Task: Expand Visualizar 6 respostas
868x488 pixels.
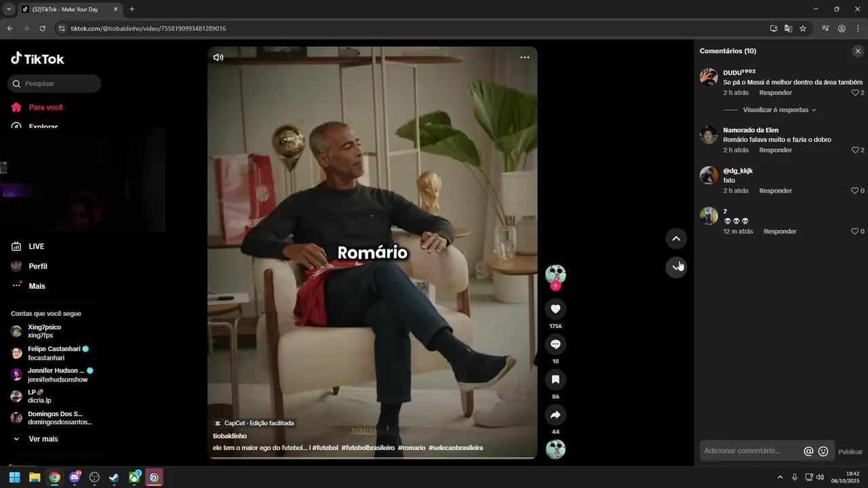Action: click(779, 110)
